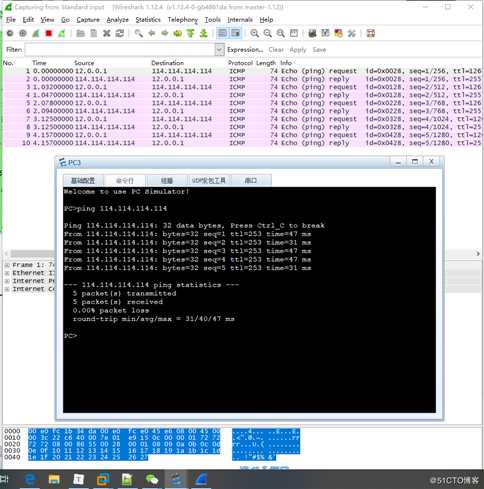Expand the Frame 1 tree node
This screenshot has width=484, height=489.
[x=7, y=265]
